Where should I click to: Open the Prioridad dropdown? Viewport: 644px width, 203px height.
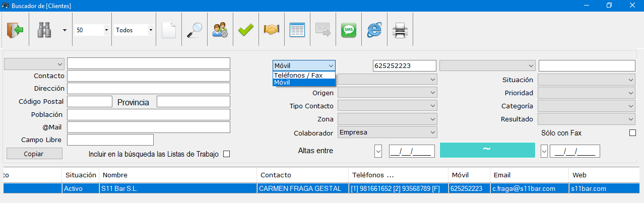click(587, 93)
